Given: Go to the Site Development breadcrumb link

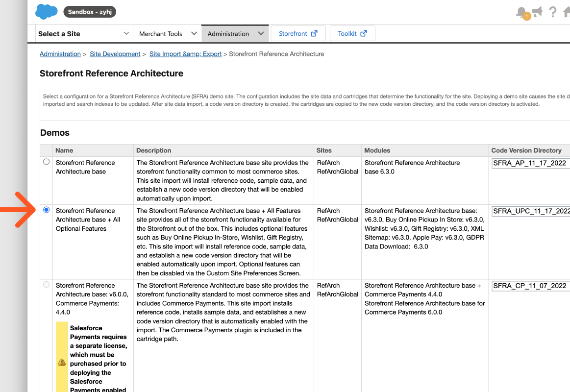Looking at the screenshot, I should coord(115,54).
